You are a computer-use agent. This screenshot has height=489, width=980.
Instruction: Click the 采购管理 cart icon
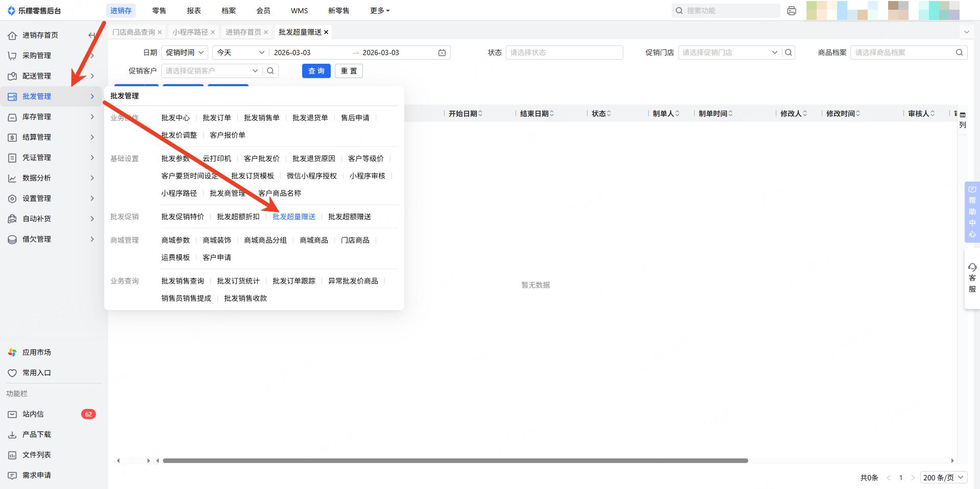point(12,56)
